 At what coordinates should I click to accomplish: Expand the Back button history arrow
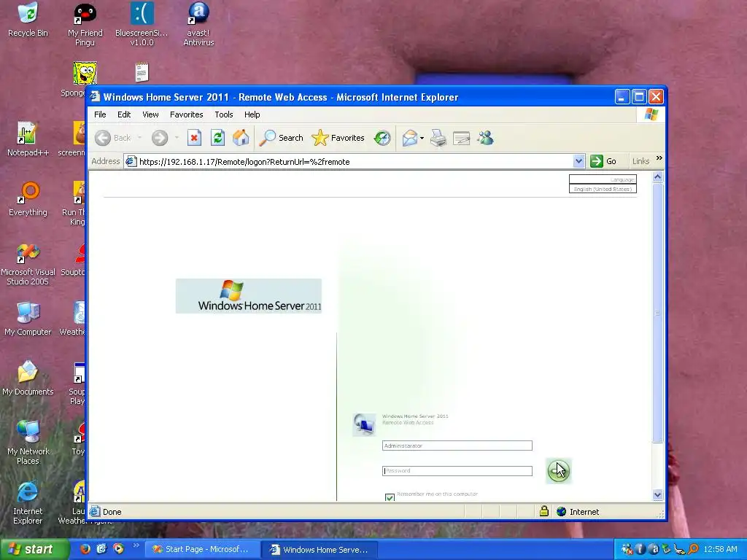(x=139, y=138)
